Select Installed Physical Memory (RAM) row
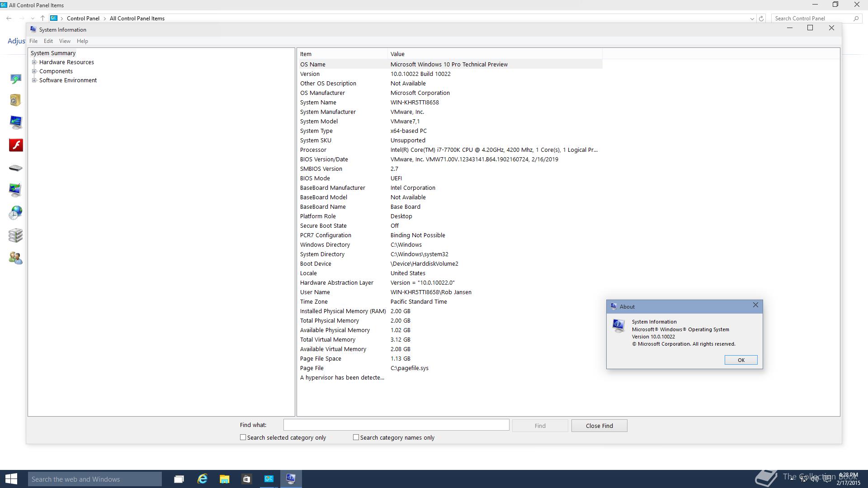This screenshot has height=488, width=868. (450, 311)
